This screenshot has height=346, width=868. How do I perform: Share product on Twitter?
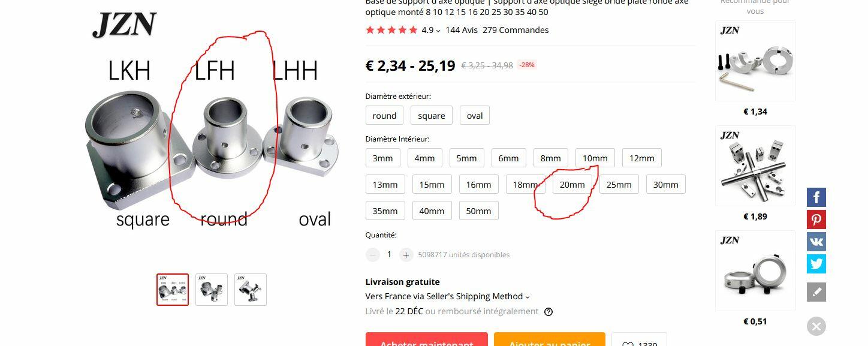tap(816, 264)
